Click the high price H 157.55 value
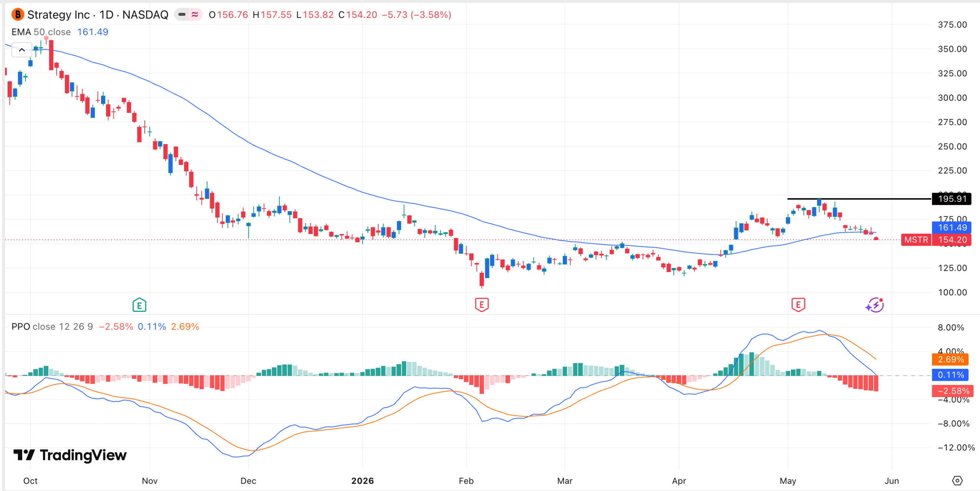The width and height of the screenshot is (980, 491). pyautogui.click(x=272, y=15)
